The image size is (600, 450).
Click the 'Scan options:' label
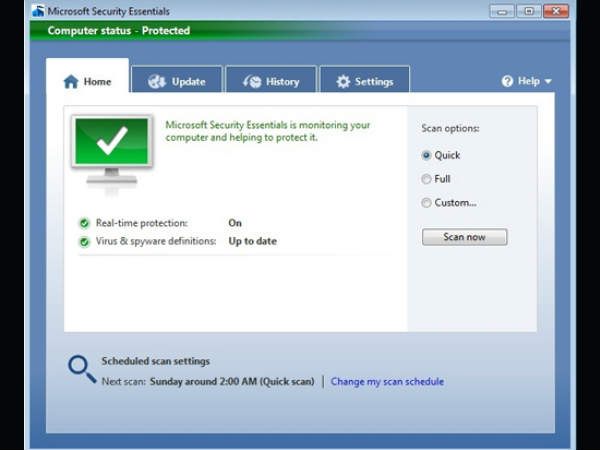click(x=450, y=128)
